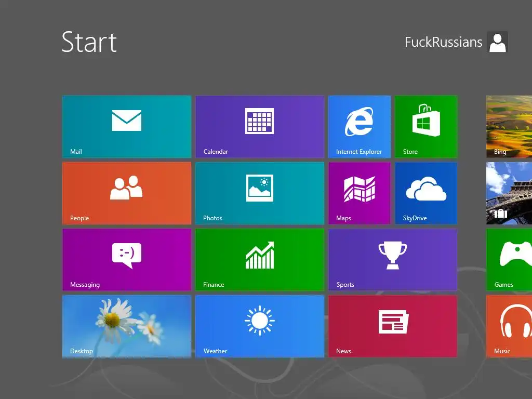Open the News tile
The width and height of the screenshot is (532, 399).
[393, 326]
